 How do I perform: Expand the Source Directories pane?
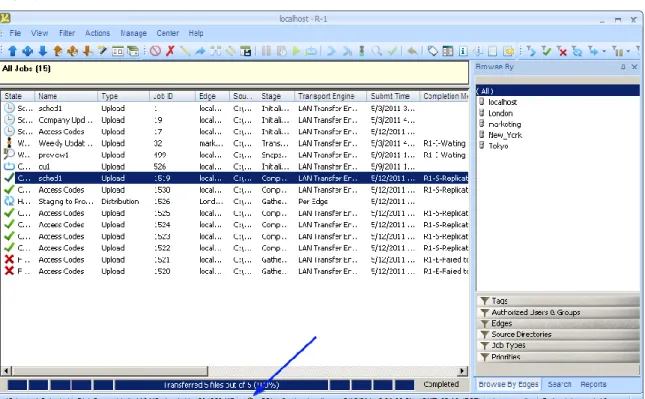tap(558, 334)
